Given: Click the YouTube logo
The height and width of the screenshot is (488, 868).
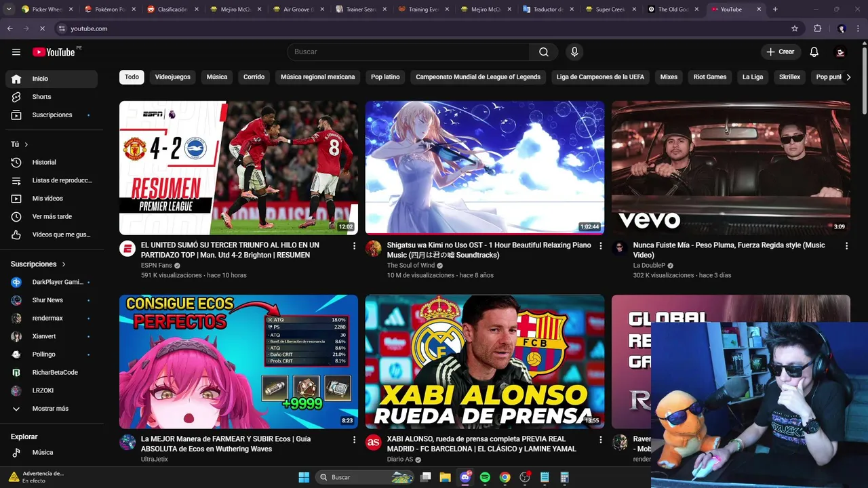Looking at the screenshot, I should pos(54,52).
